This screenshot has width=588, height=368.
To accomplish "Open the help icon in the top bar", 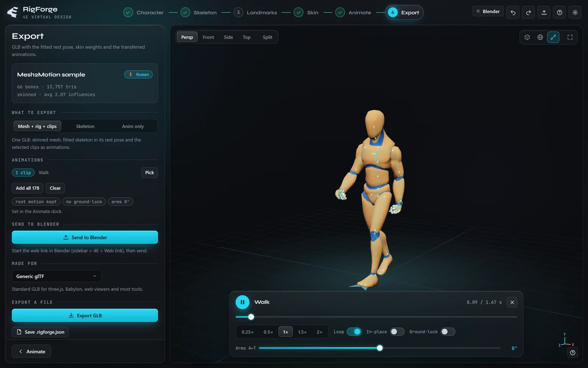I will pos(559,13).
